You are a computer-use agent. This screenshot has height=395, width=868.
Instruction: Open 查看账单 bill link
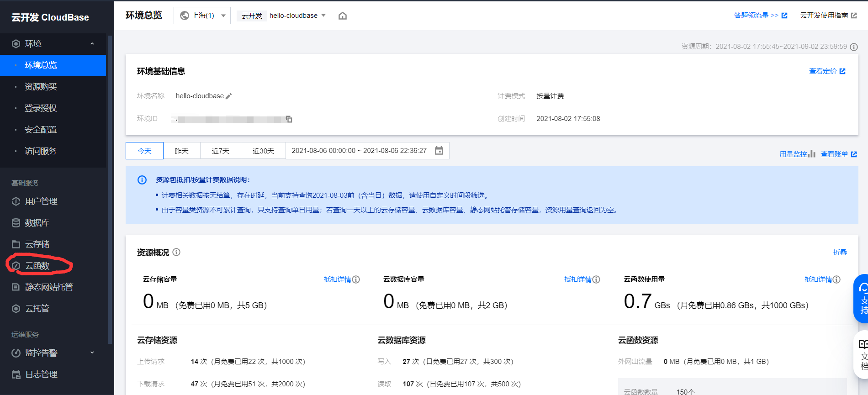839,154
